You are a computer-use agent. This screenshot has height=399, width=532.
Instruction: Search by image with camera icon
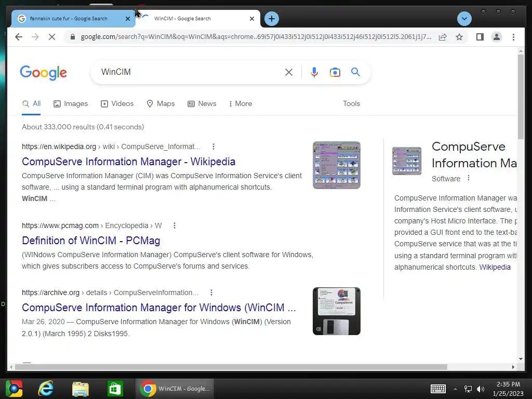point(335,72)
